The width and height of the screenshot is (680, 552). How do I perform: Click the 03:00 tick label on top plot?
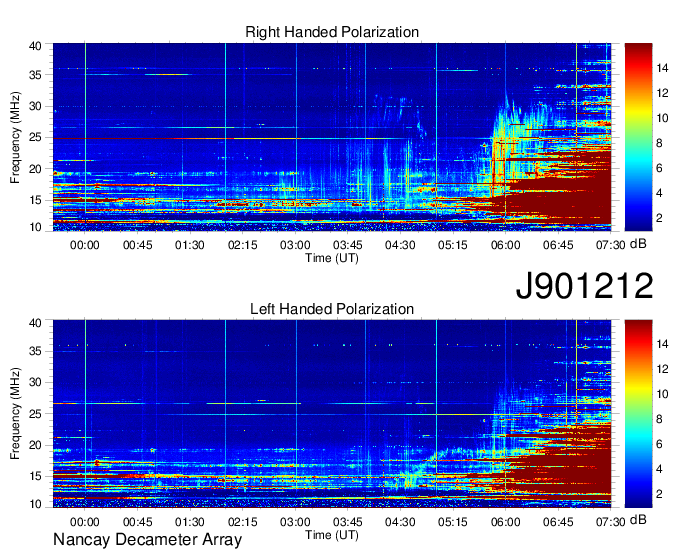point(295,245)
